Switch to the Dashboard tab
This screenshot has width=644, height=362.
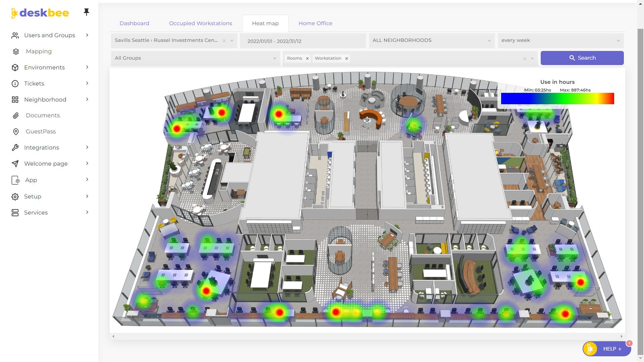point(134,23)
